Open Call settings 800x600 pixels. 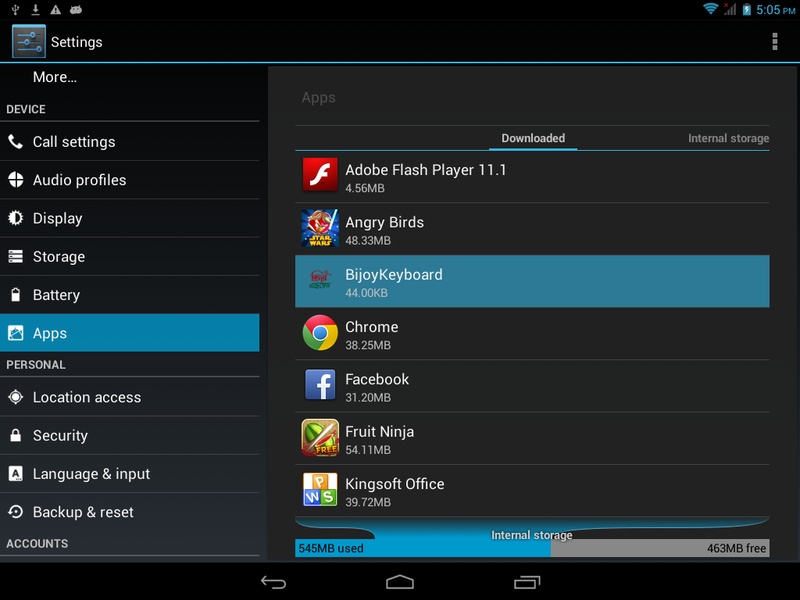click(130, 141)
